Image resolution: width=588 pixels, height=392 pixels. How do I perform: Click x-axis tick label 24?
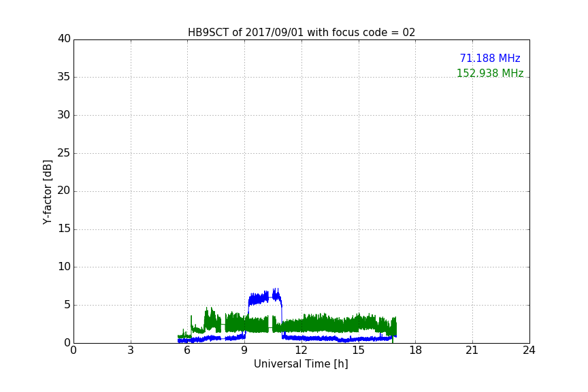tap(529, 350)
